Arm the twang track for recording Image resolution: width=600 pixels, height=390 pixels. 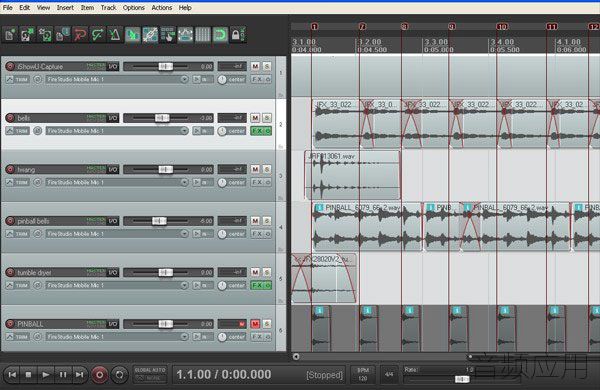click(10, 169)
